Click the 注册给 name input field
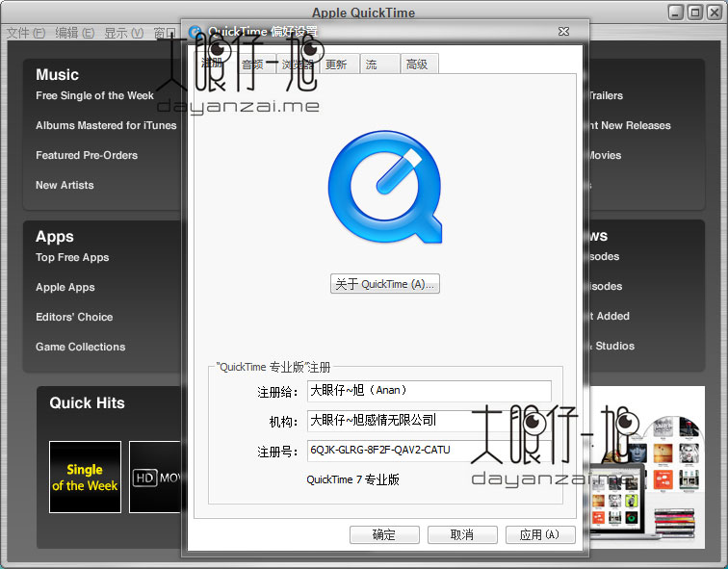The image size is (728, 569). point(429,391)
